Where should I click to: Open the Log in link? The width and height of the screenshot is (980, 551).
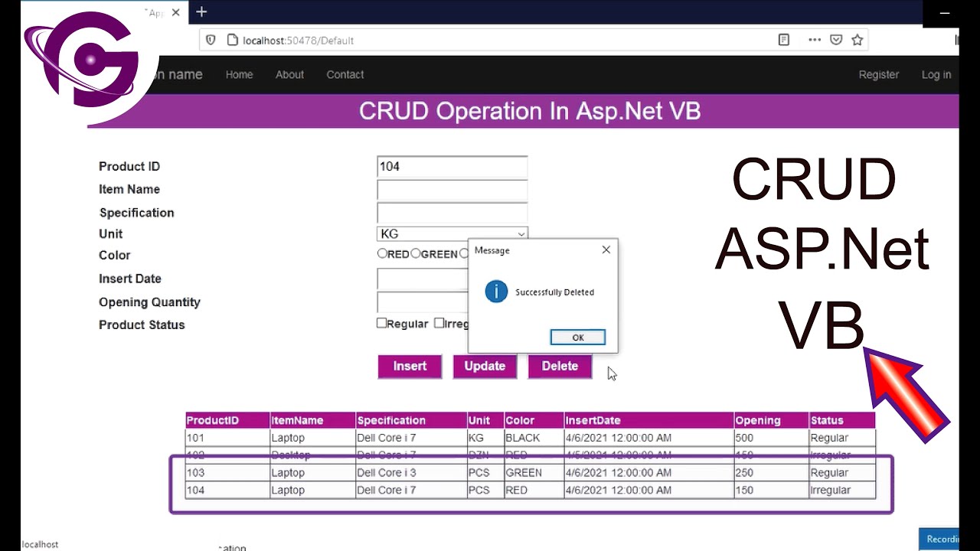click(x=936, y=74)
